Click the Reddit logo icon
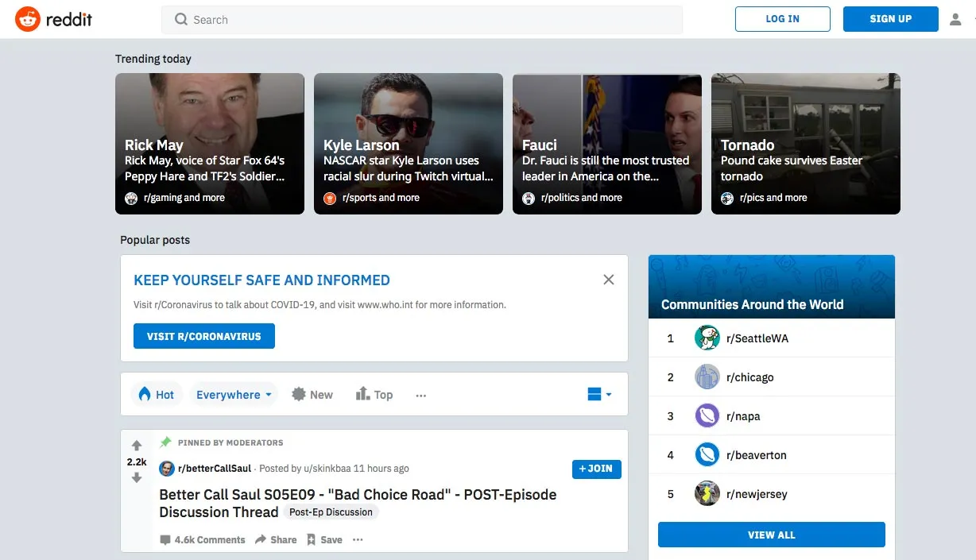Viewport: 976px width, 560px height. (x=28, y=19)
